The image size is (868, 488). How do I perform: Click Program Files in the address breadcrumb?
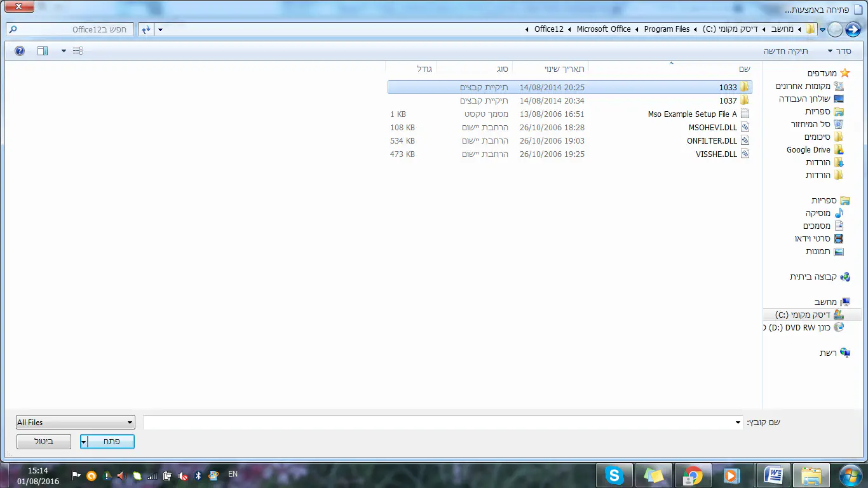tap(667, 29)
